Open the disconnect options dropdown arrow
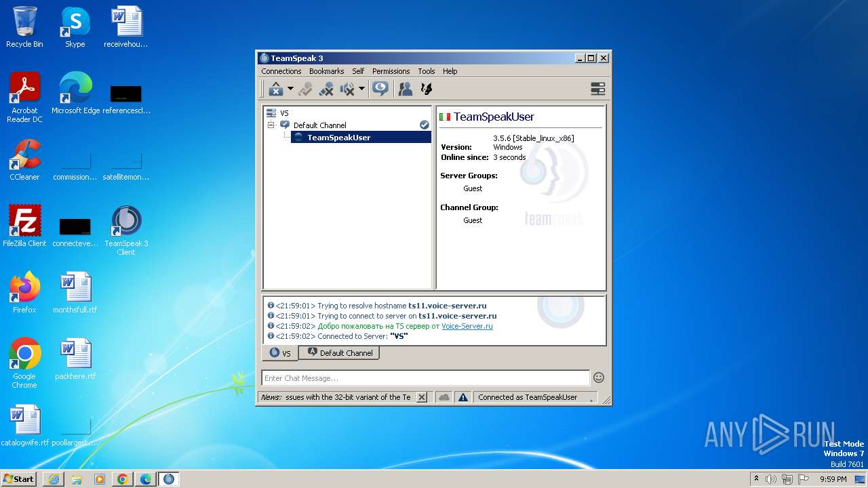The width and height of the screenshot is (868, 488). click(x=290, y=89)
